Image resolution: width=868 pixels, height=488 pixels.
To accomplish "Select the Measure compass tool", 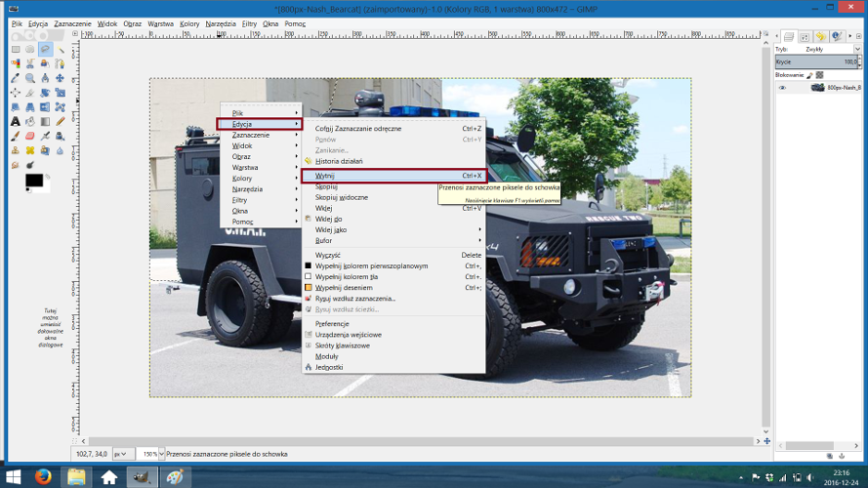I will pyautogui.click(x=45, y=78).
